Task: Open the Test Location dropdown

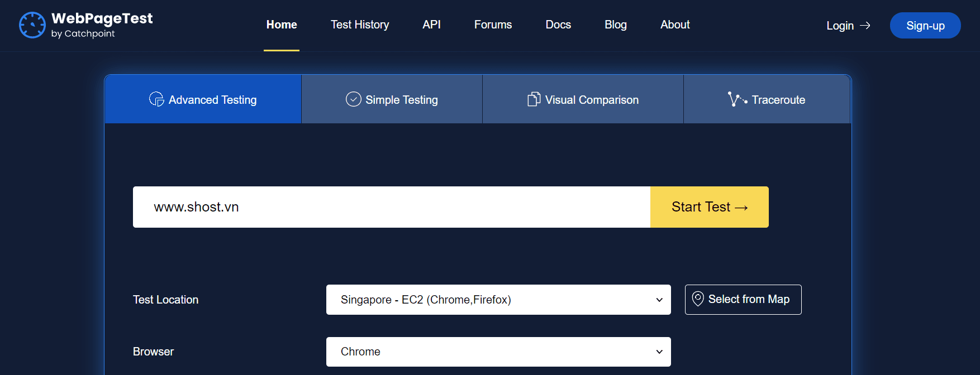Action: 498,300
